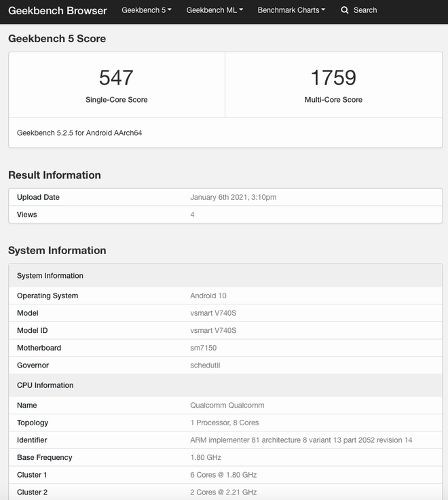Click the Geekbench 5.2.5 for Android text

[x=79, y=133]
